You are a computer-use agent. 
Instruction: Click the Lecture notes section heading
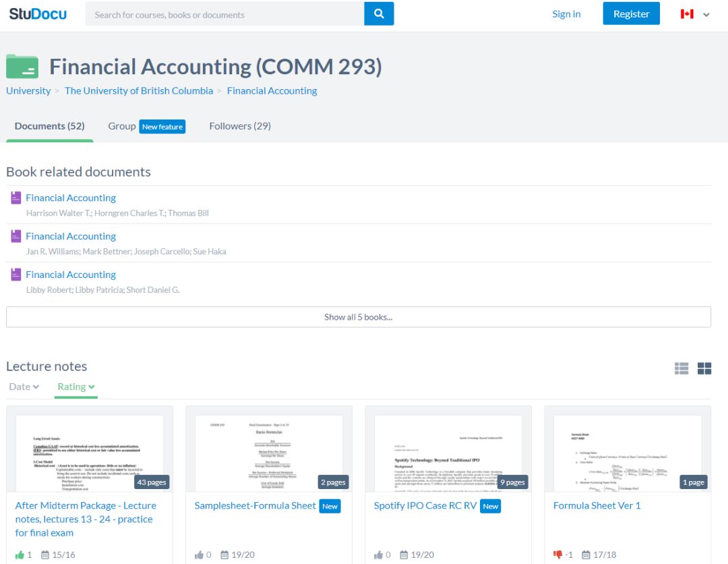(x=47, y=366)
